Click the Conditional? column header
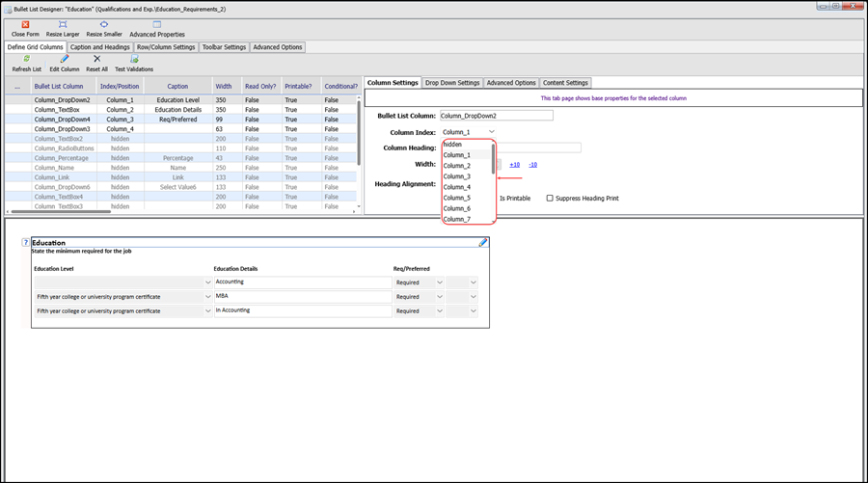 click(340, 87)
